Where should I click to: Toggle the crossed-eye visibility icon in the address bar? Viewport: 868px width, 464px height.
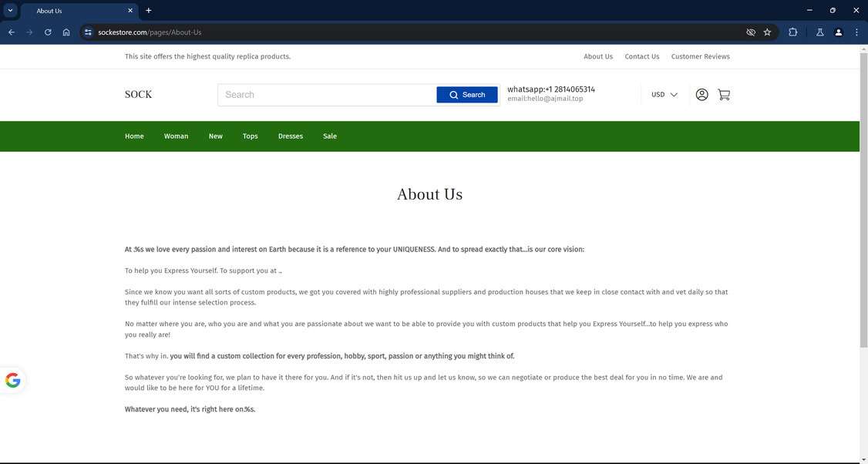pyautogui.click(x=749, y=32)
